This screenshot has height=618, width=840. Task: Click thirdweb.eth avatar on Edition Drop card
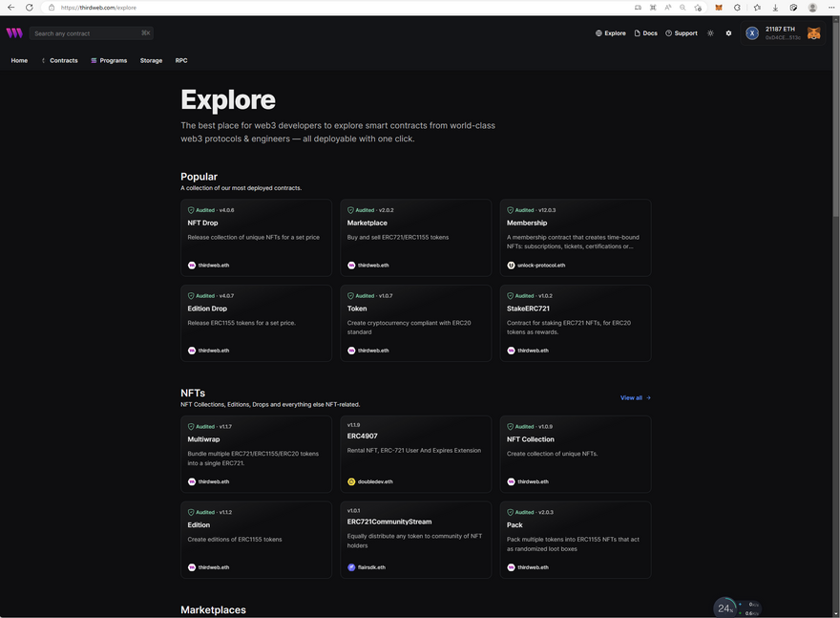192,351
